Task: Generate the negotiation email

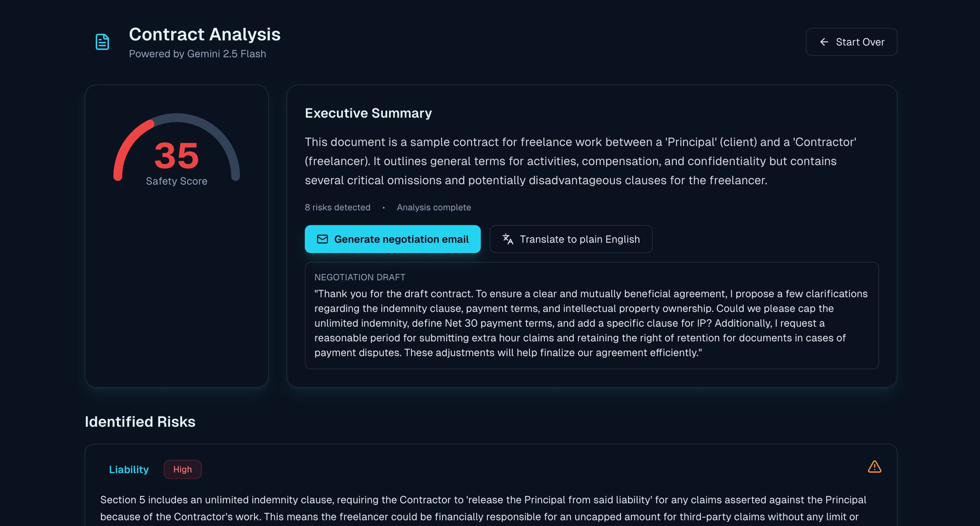Action: pyautogui.click(x=393, y=239)
